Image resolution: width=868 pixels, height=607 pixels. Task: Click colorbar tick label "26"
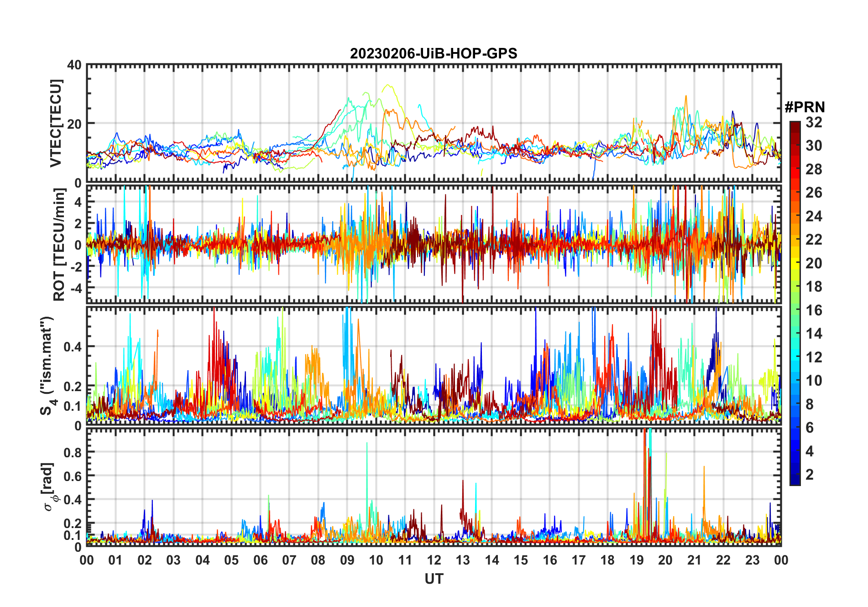click(814, 193)
